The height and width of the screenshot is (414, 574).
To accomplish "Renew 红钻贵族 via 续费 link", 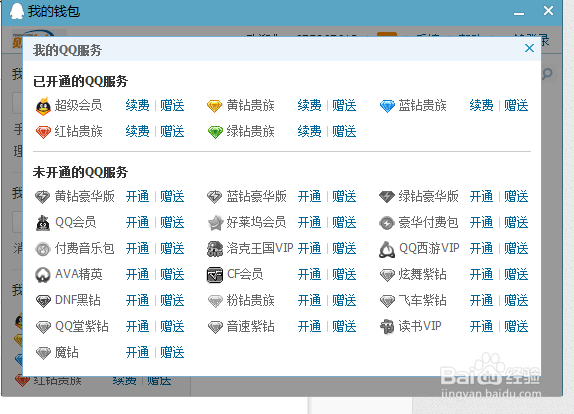I will 138,131.
